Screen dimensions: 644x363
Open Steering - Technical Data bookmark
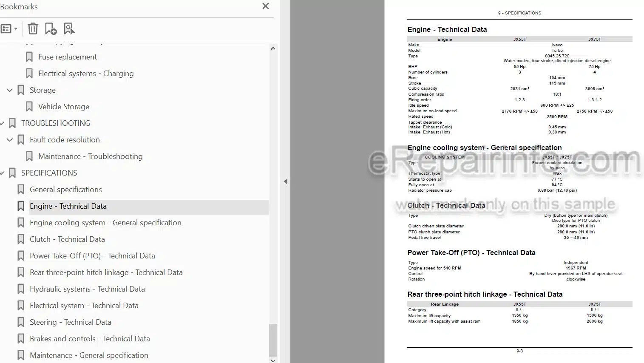point(71,322)
